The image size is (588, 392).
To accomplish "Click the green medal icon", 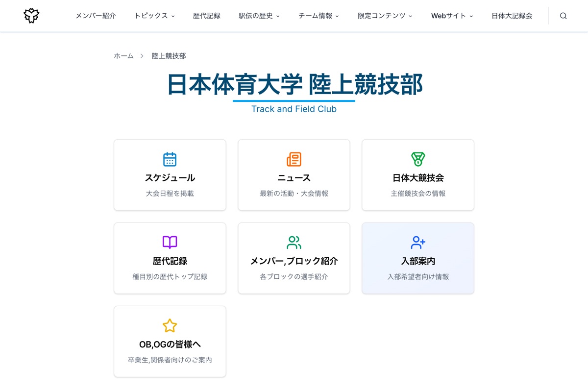I will point(418,159).
